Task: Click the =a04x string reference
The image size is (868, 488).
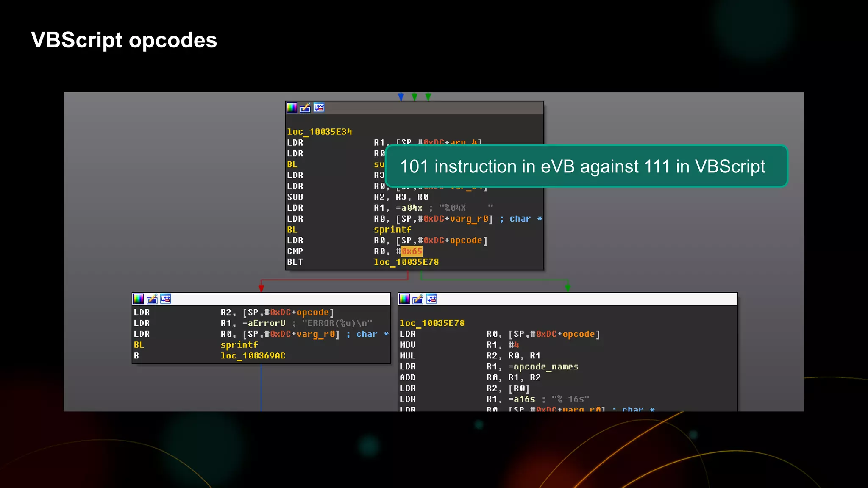Action: click(x=409, y=208)
